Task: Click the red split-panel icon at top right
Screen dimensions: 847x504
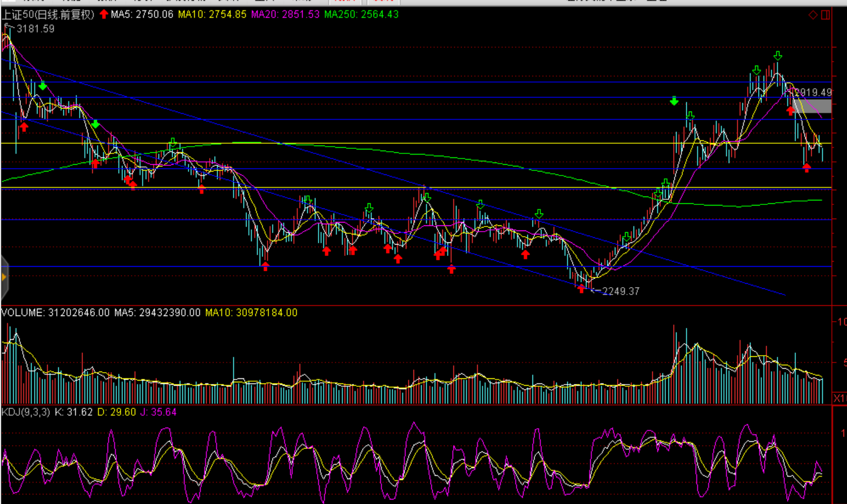Action: coord(825,15)
